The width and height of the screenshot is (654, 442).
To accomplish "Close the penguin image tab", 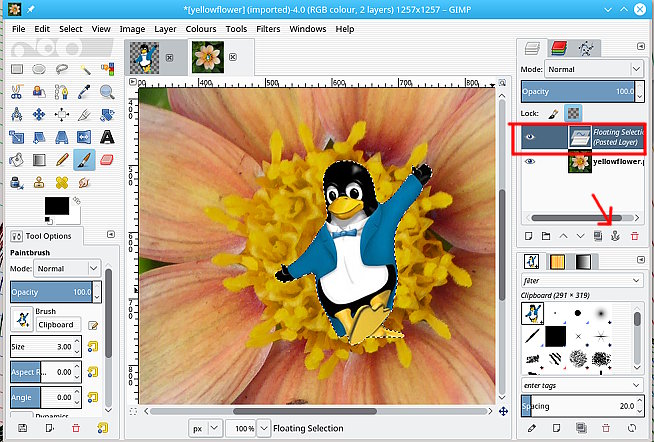I will click(169, 58).
